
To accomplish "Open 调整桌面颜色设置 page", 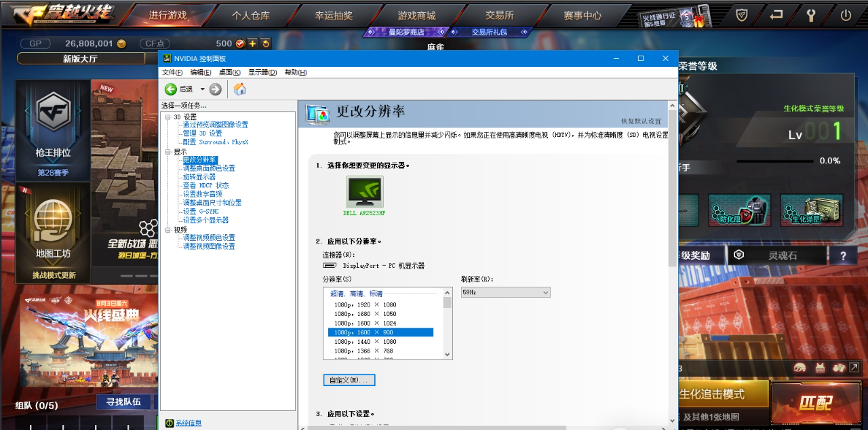I will pos(209,168).
